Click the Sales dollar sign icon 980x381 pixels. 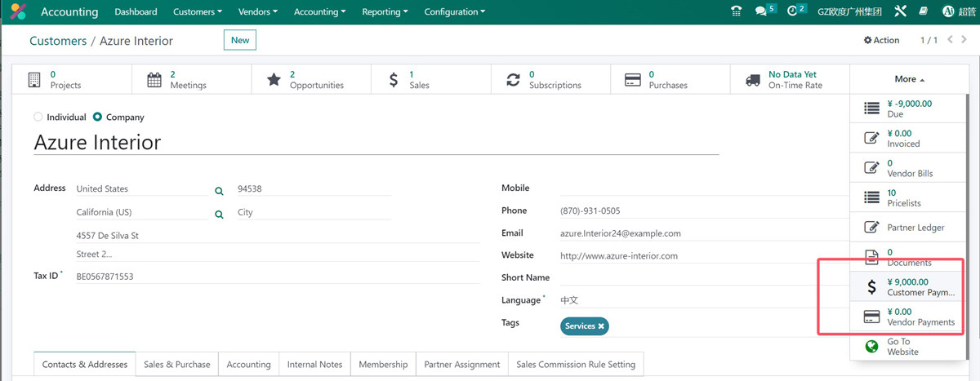pyautogui.click(x=394, y=80)
